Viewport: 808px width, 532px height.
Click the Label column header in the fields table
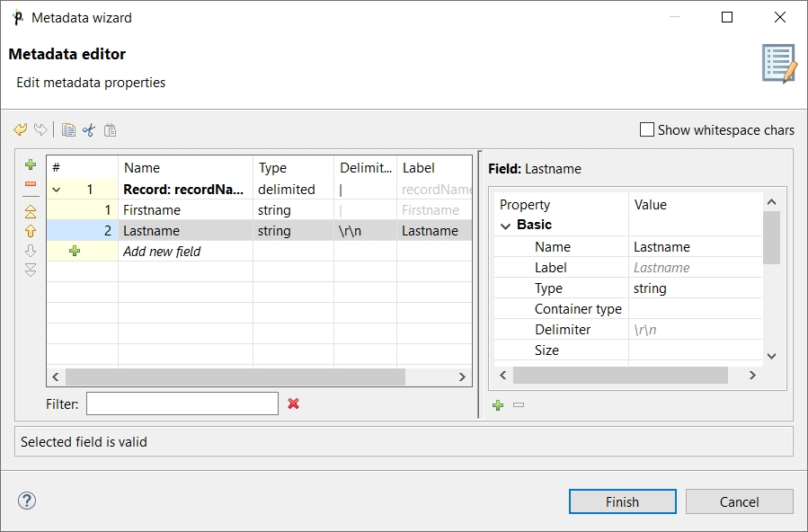434,168
